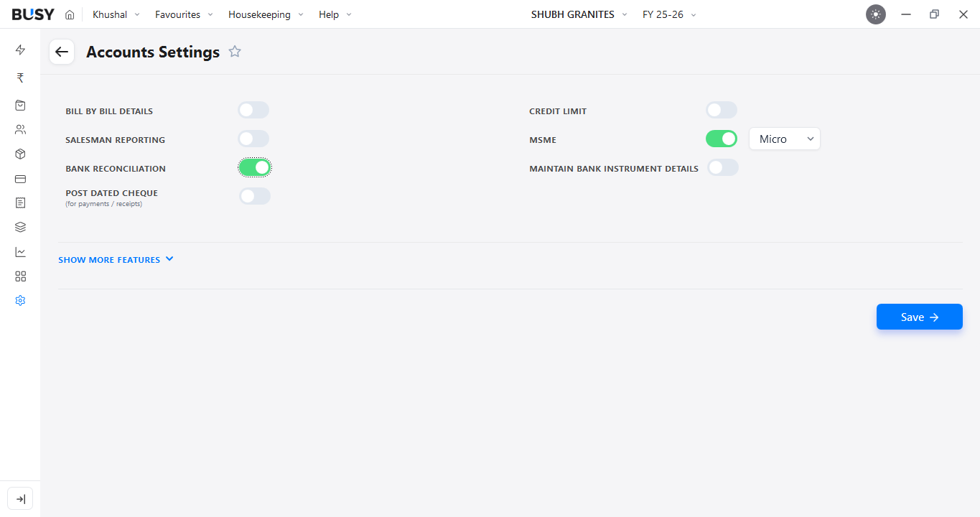This screenshot has width=980, height=517.
Task: Switch theme with the sun icon
Action: [876, 14]
